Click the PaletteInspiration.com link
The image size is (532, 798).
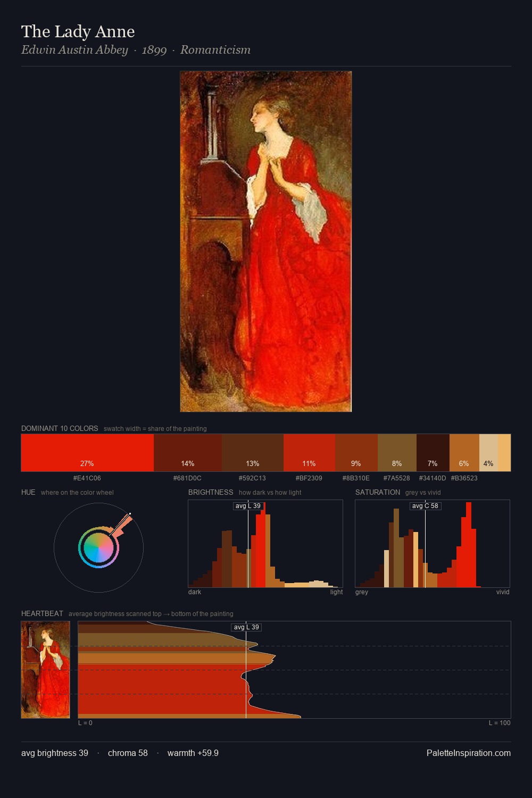(x=469, y=753)
